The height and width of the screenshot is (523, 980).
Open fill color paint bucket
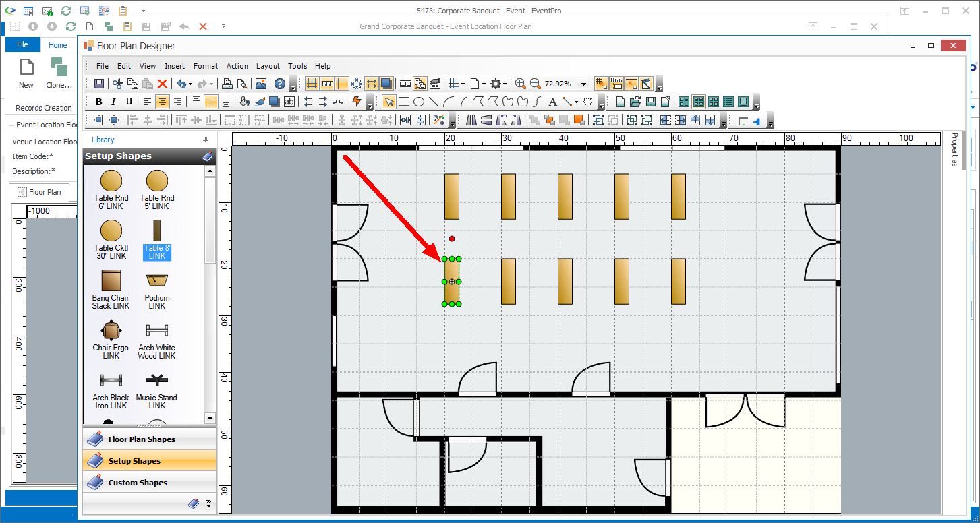(245, 102)
